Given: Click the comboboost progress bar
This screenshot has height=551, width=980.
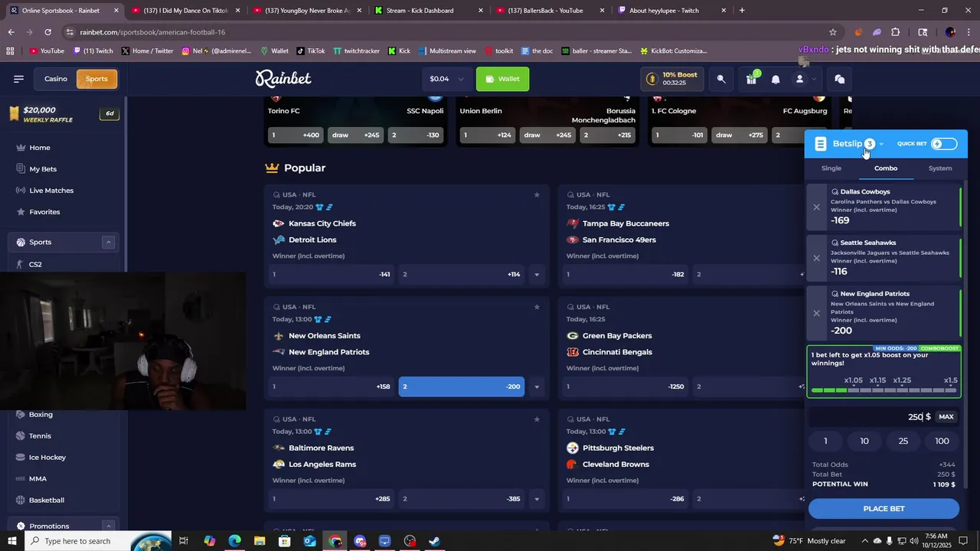Looking at the screenshot, I should pyautogui.click(x=884, y=390).
